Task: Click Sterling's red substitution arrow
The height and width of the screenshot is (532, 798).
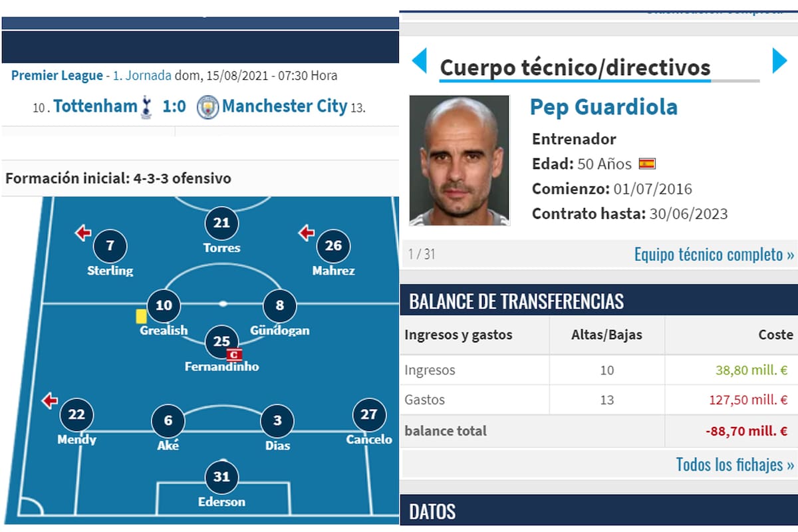Action: click(82, 233)
